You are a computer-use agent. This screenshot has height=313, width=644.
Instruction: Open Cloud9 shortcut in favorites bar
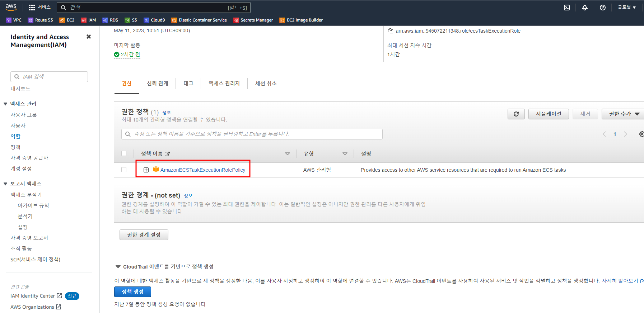(x=154, y=20)
